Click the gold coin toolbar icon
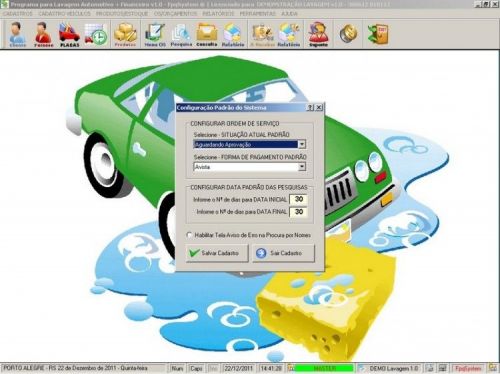500x374 pixels. click(348, 34)
